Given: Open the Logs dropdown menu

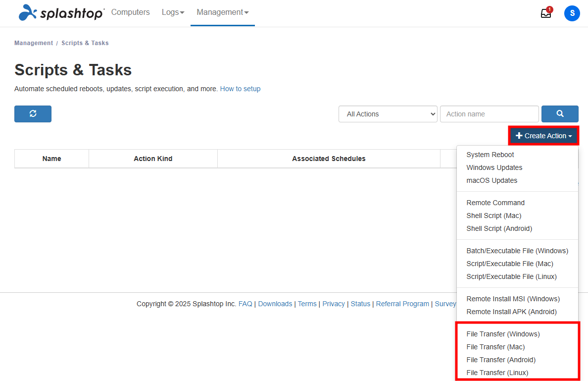Looking at the screenshot, I should pyautogui.click(x=173, y=12).
